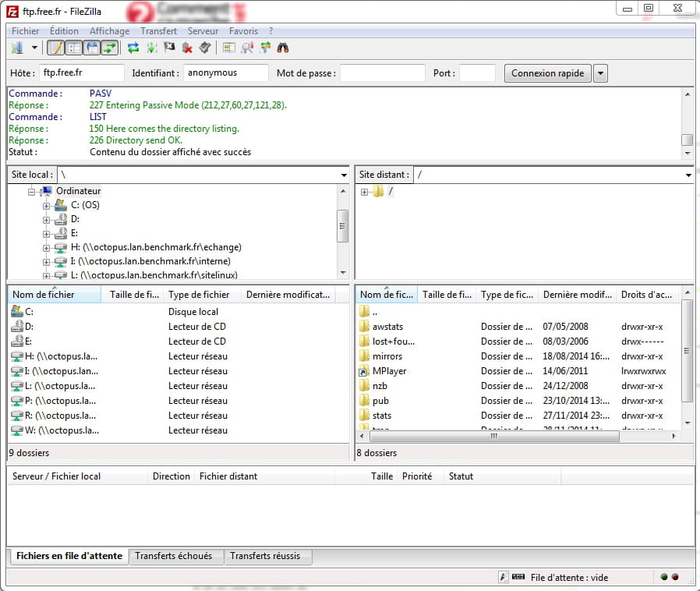The width and height of the screenshot is (700, 591).
Task: Open the filename filters dialog
Action: click(x=229, y=48)
